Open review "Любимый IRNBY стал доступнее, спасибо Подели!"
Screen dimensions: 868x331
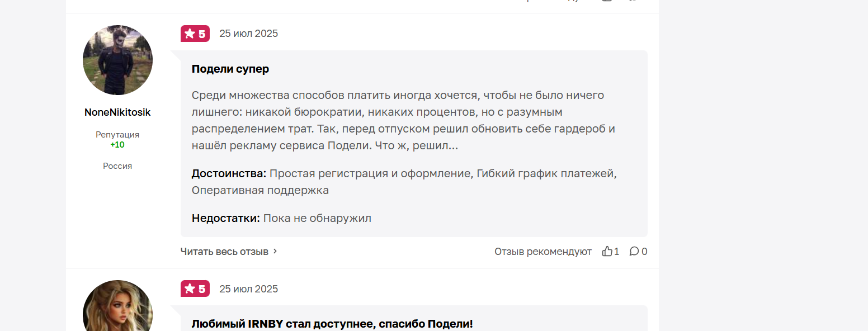pyautogui.click(x=332, y=324)
